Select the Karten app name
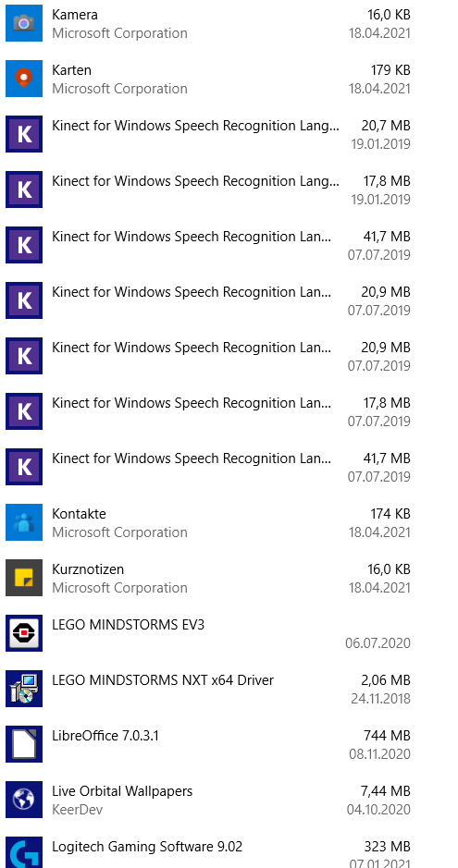The width and height of the screenshot is (458, 868). pos(71,70)
